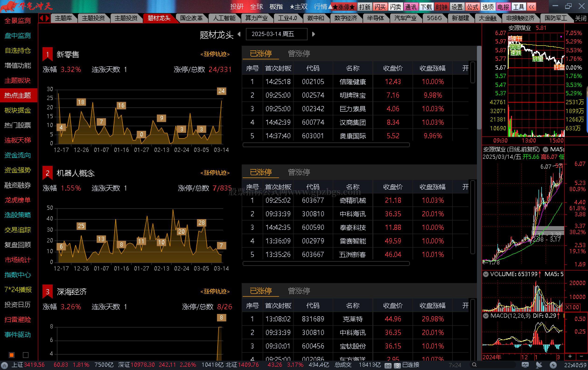Click the up-arrow circle icon left of 上证

point(4,365)
